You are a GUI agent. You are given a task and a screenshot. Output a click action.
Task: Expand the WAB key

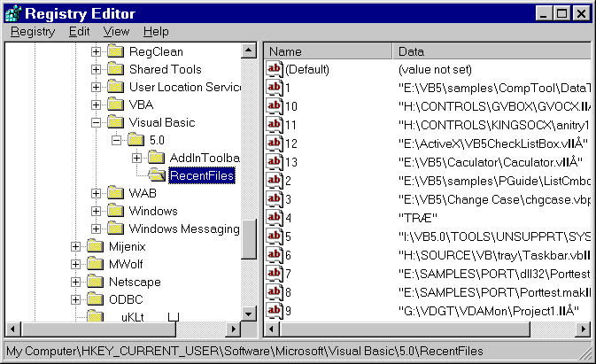(x=96, y=193)
